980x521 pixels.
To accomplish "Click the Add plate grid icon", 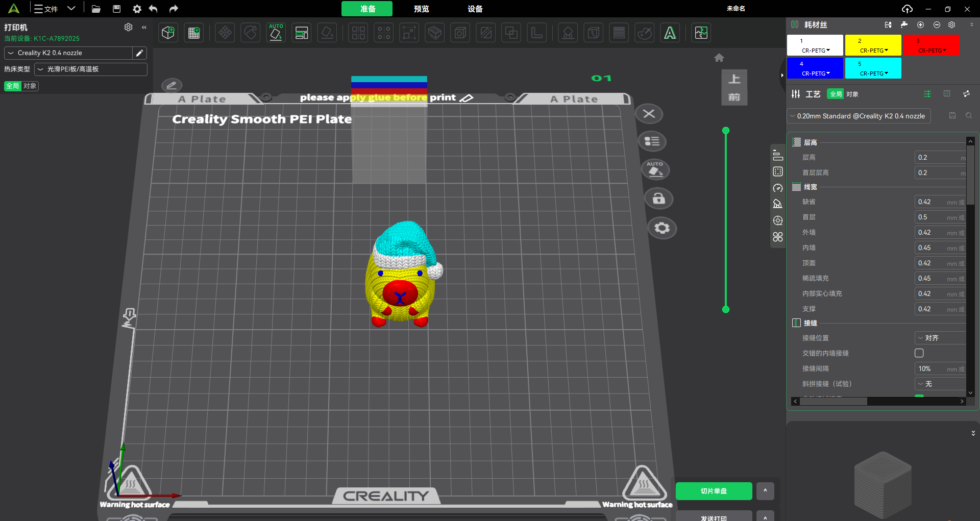I will [194, 33].
